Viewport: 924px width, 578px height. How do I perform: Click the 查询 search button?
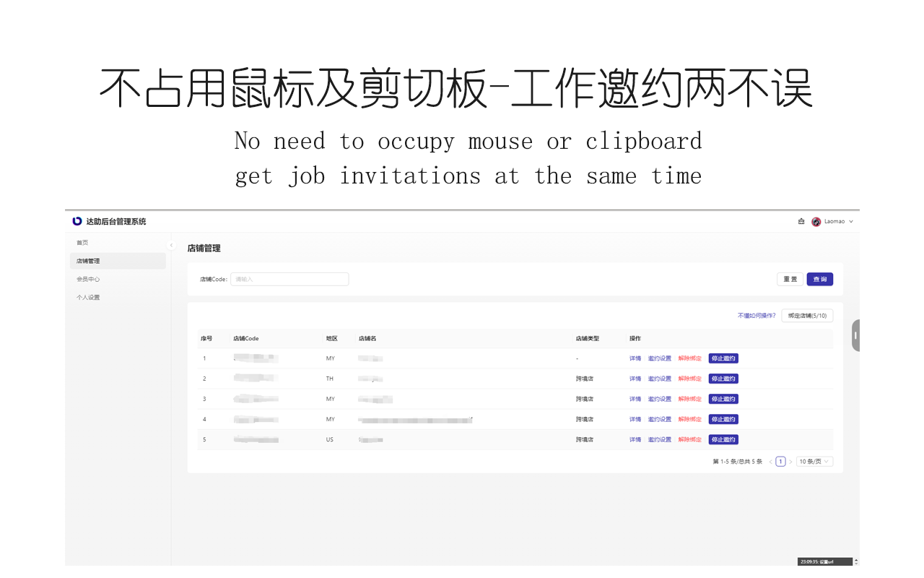[820, 278]
